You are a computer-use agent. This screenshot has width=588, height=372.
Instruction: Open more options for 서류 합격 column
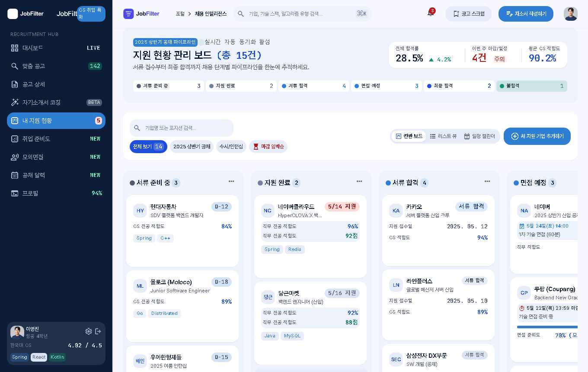click(x=487, y=182)
